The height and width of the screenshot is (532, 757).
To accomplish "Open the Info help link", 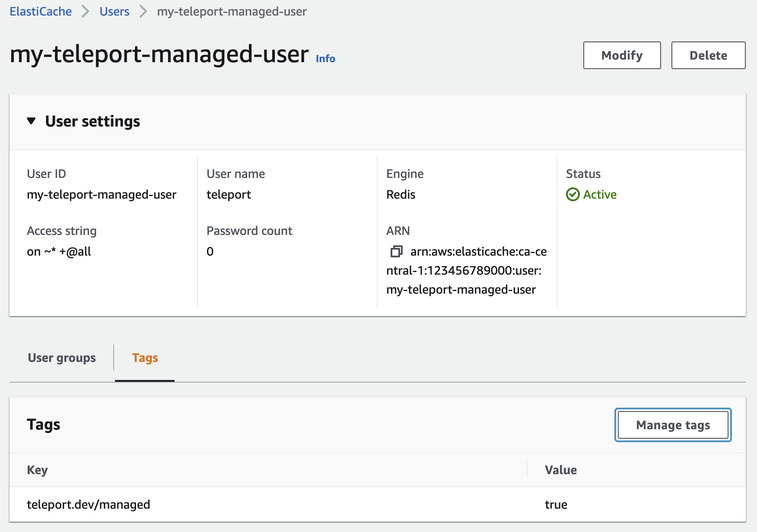I will pyautogui.click(x=325, y=58).
